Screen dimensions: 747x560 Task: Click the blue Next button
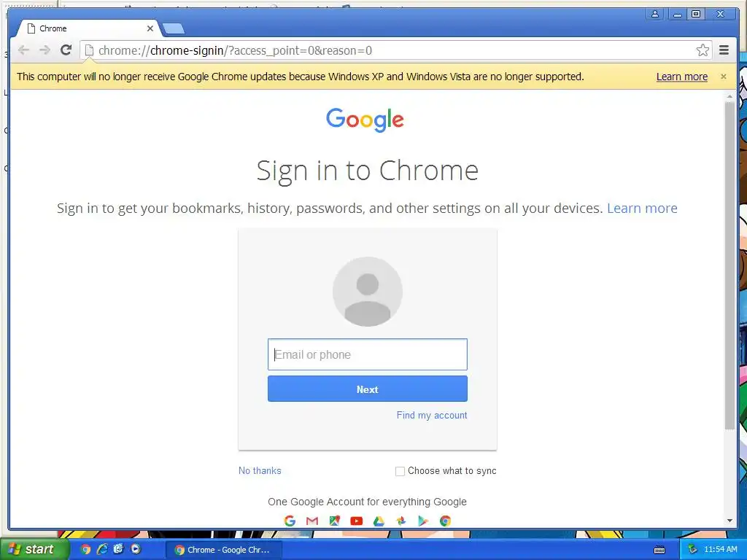[368, 389]
